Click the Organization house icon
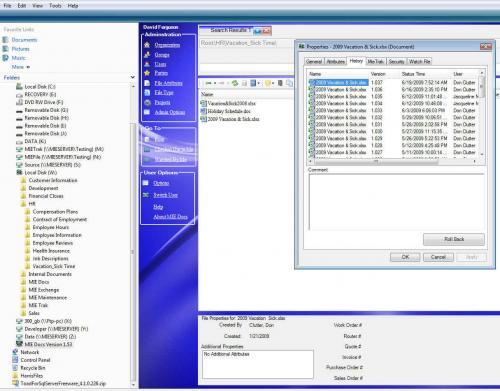This screenshot has width=500, height=391. (x=147, y=45)
